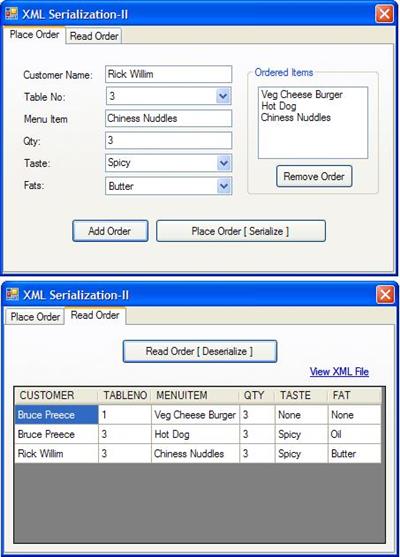Viewport: 400px width, 557px height.
Task: Click the Add Order button
Action: click(x=110, y=231)
